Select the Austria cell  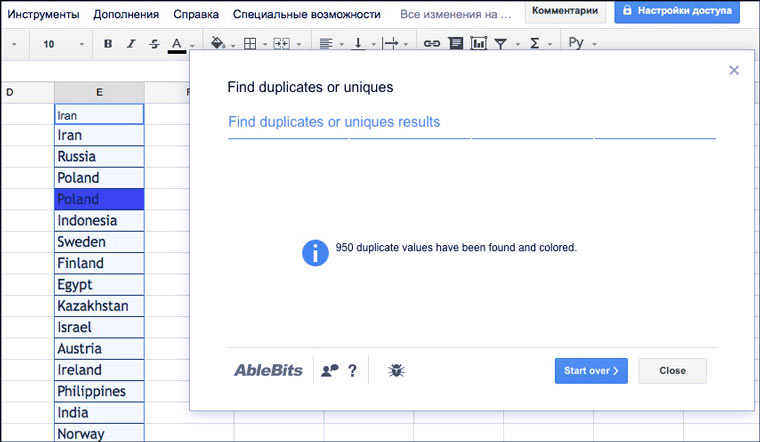click(x=99, y=348)
